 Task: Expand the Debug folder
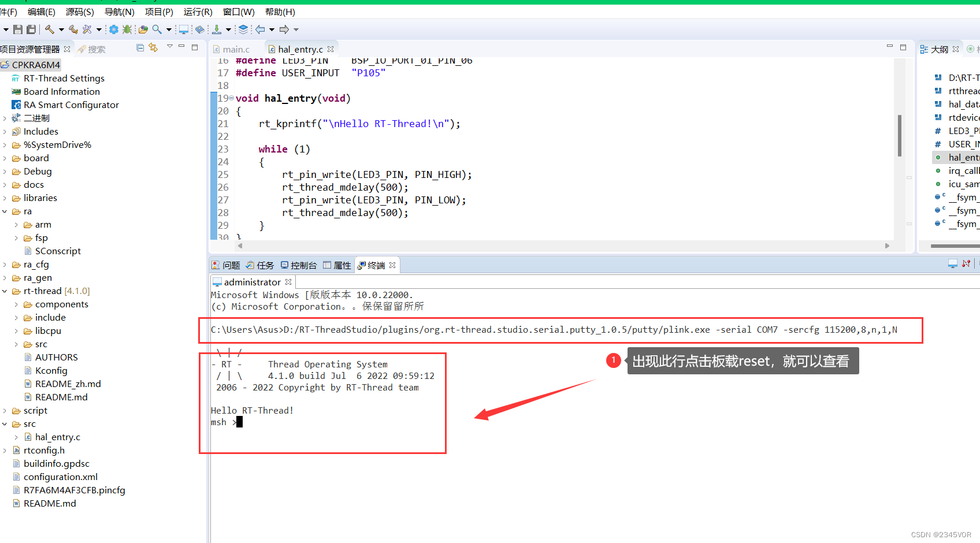point(5,172)
